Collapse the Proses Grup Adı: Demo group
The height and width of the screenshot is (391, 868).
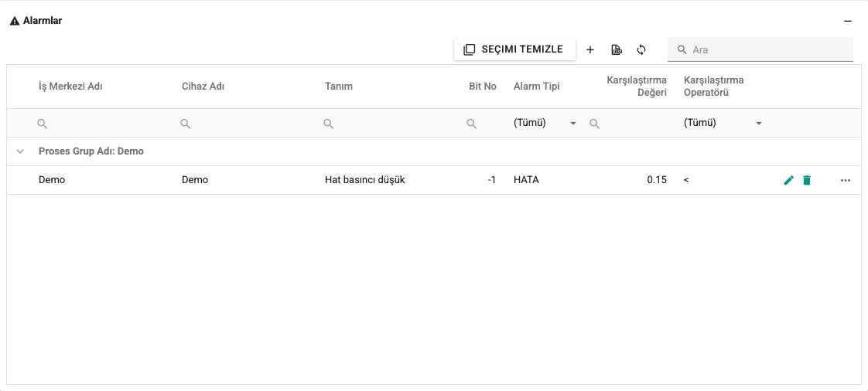point(20,151)
